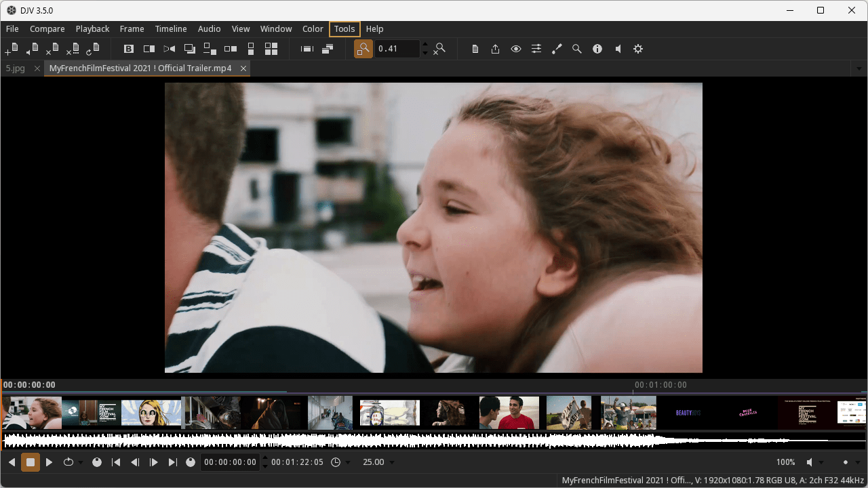This screenshot has height=488, width=868.
Task: Play the video in reverse
Action: pos(12,462)
